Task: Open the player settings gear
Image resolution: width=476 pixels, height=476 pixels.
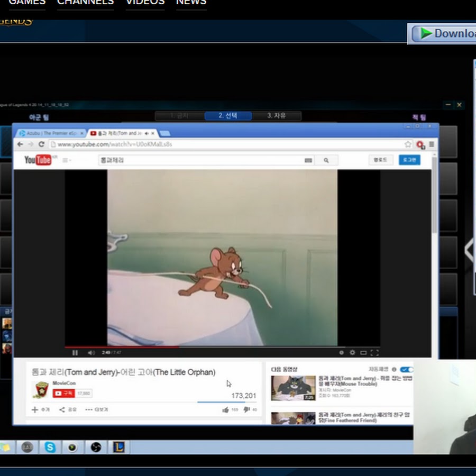Action: 352,352
